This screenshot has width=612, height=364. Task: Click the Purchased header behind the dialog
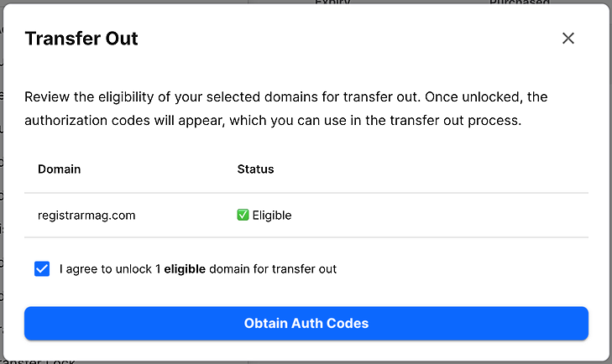(519, 3)
